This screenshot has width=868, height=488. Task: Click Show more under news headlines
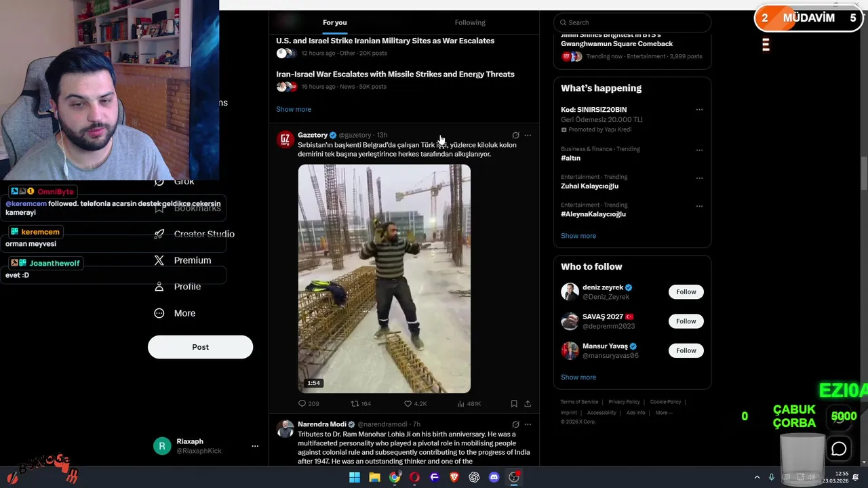pyautogui.click(x=294, y=109)
